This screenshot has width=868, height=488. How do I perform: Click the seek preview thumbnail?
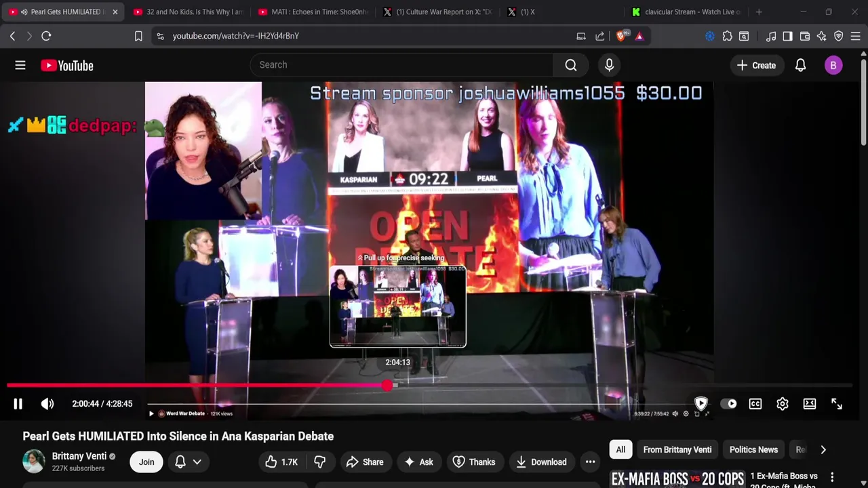point(398,306)
